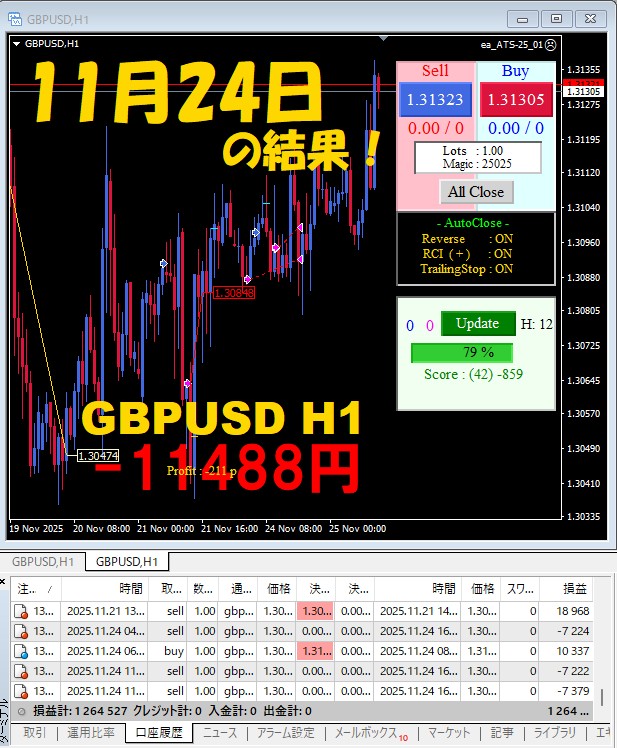Sort by the 注.. order column header
The height and width of the screenshot is (748, 617).
(x=35, y=589)
